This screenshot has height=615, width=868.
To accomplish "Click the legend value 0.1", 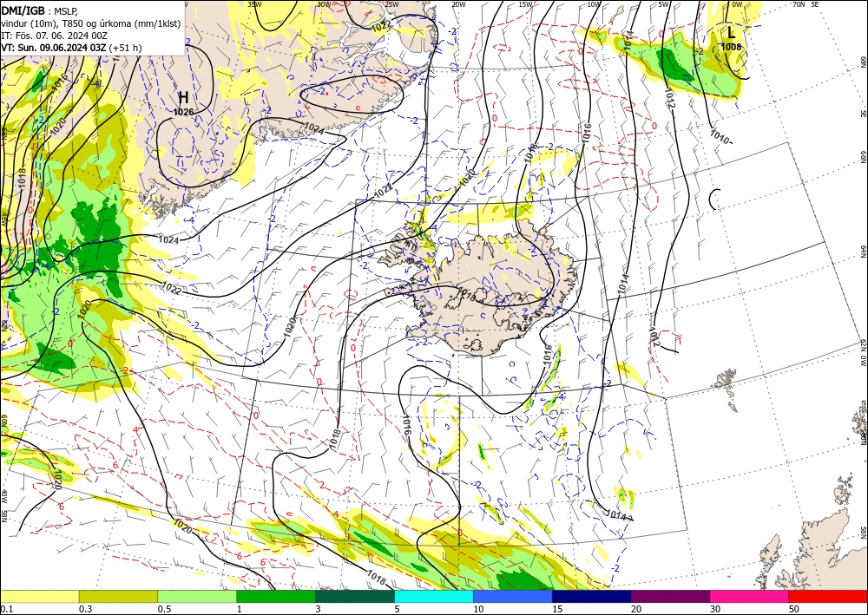I will click(6, 609).
